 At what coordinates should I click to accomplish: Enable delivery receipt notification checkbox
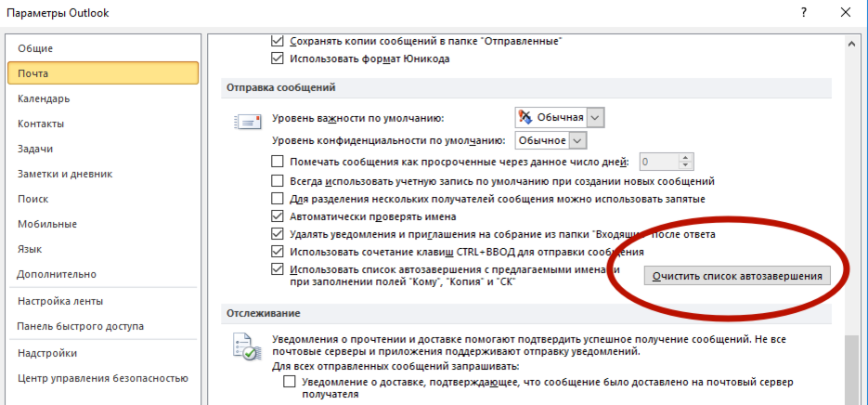[x=289, y=383]
